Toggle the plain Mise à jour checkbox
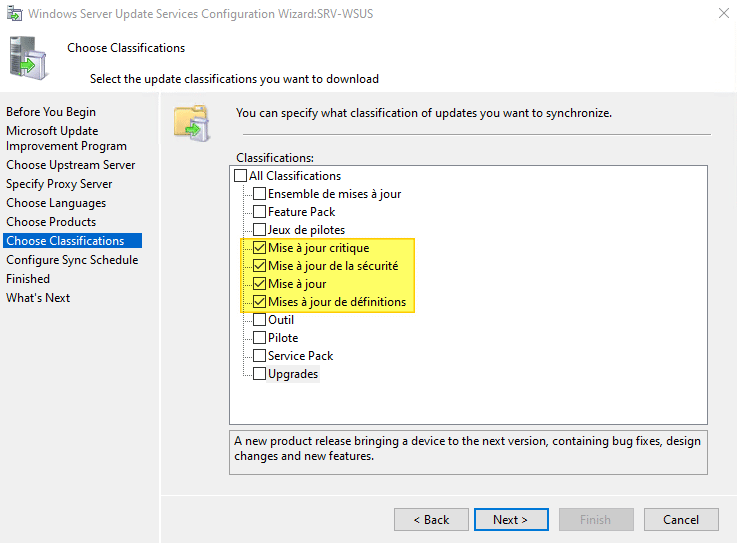The image size is (737, 543). coord(259,284)
